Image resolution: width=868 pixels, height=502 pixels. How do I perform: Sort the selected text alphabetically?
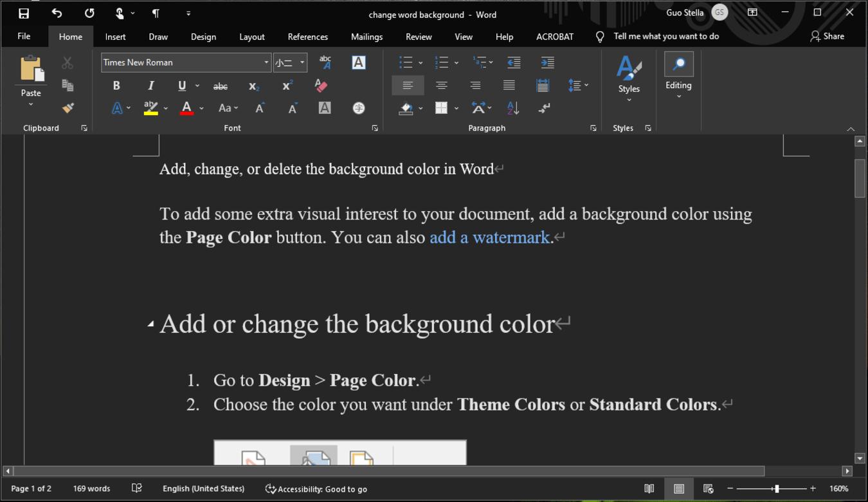click(513, 108)
